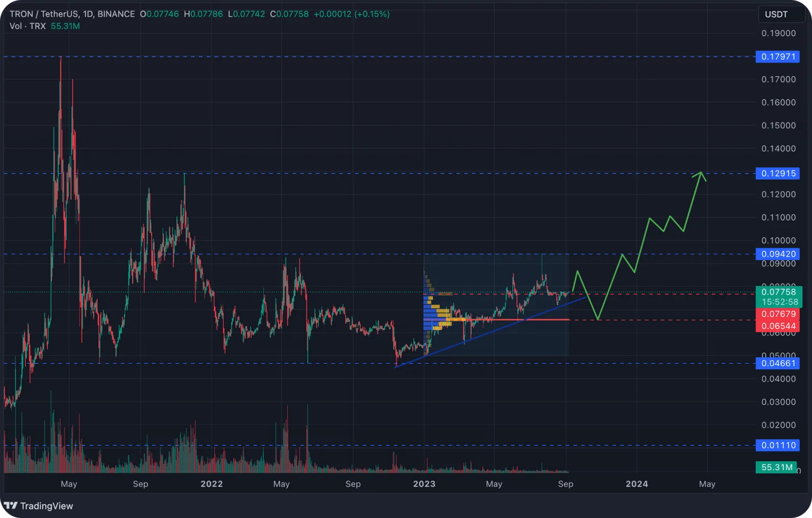Select the blue 0.04661 price level label

[x=777, y=363]
